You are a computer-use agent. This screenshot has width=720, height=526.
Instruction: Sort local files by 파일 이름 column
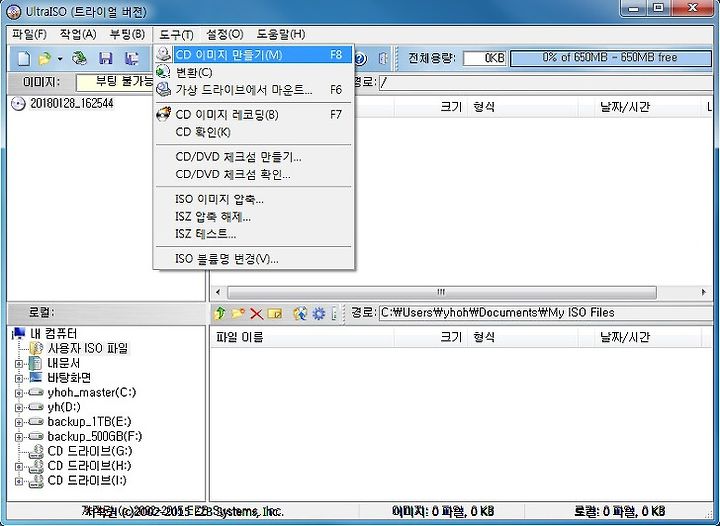pos(302,337)
